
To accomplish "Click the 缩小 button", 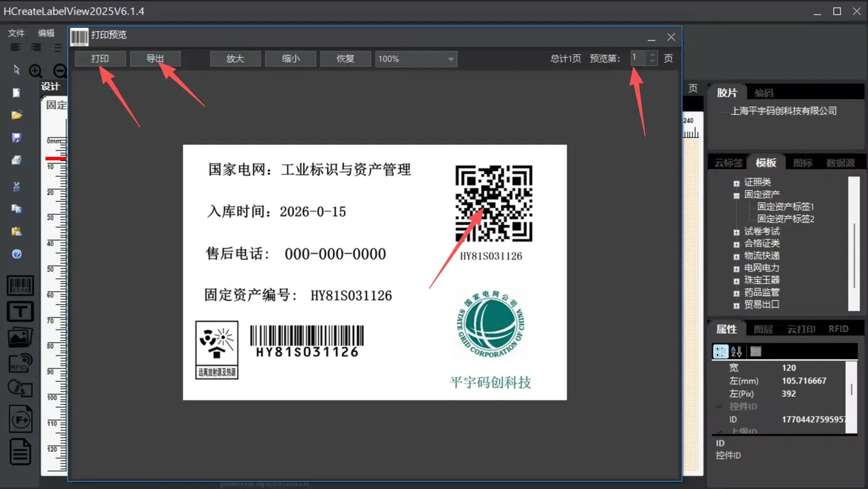I will point(290,59).
